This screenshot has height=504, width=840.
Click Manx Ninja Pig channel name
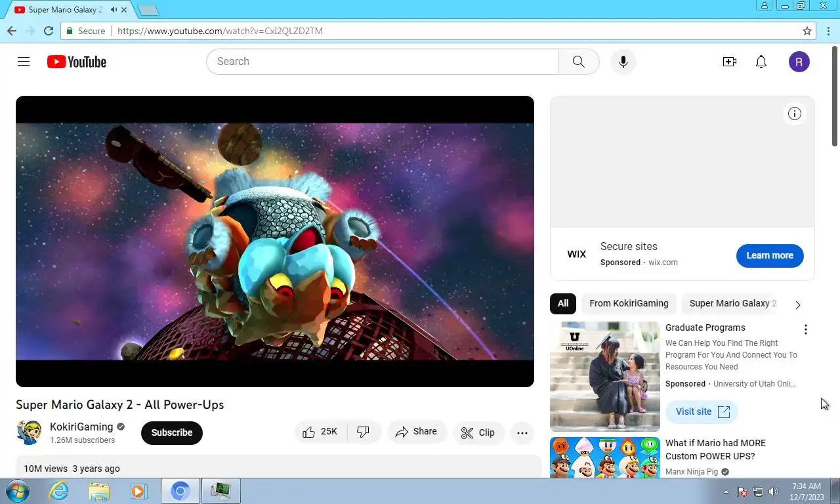pos(692,472)
